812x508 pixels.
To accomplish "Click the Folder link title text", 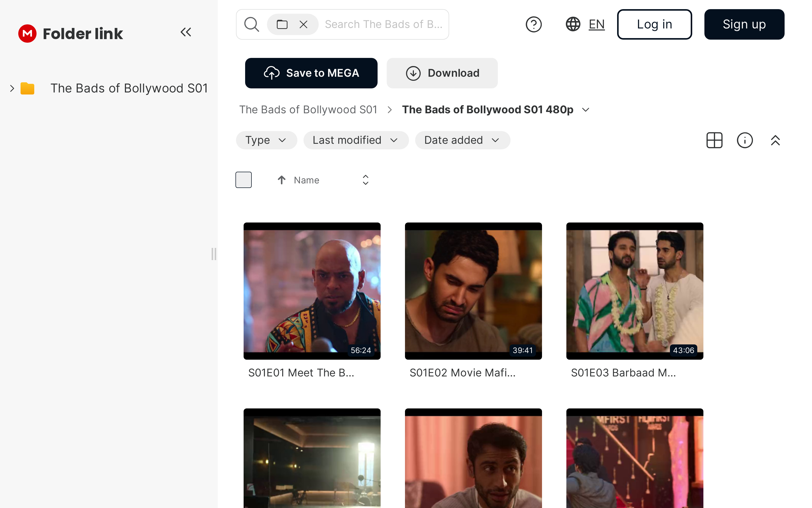I will 83,34.
